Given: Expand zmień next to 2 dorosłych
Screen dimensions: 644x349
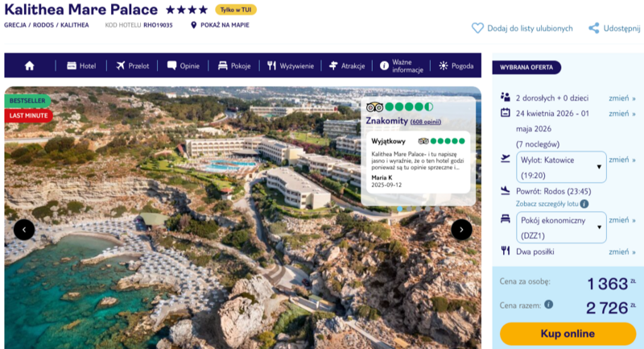Looking at the screenshot, I should (x=620, y=97).
